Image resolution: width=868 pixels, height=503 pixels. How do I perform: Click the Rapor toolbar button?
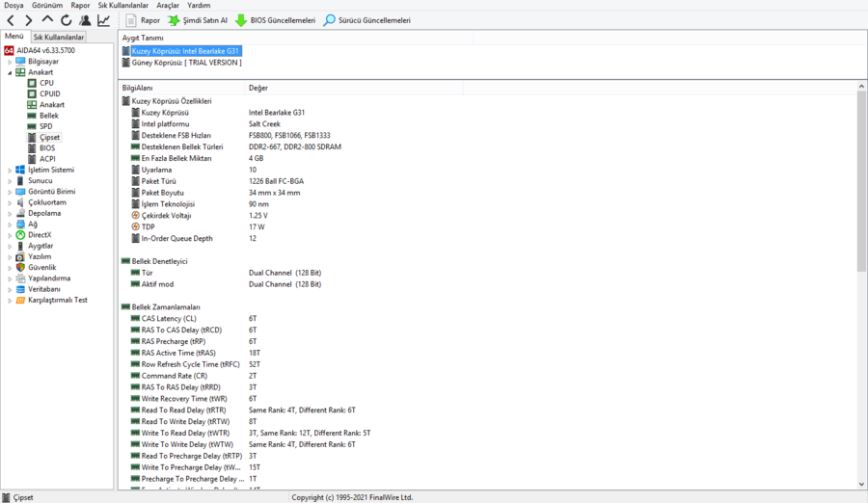coord(143,20)
